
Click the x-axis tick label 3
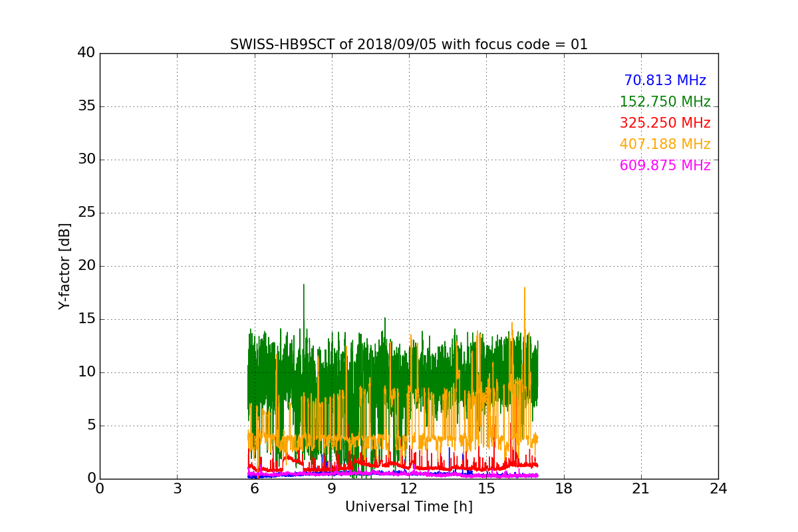177,489
